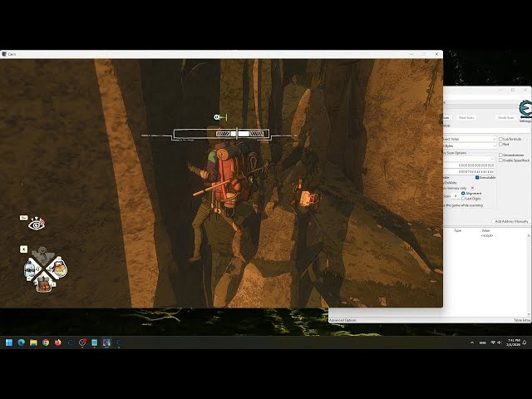Click the piton icon above the stamina bar
This screenshot has width=532, height=399.
(x=220, y=117)
